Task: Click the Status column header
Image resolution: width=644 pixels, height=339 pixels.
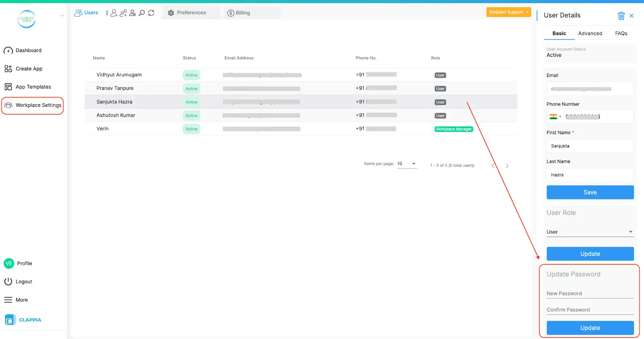Action: pos(189,58)
